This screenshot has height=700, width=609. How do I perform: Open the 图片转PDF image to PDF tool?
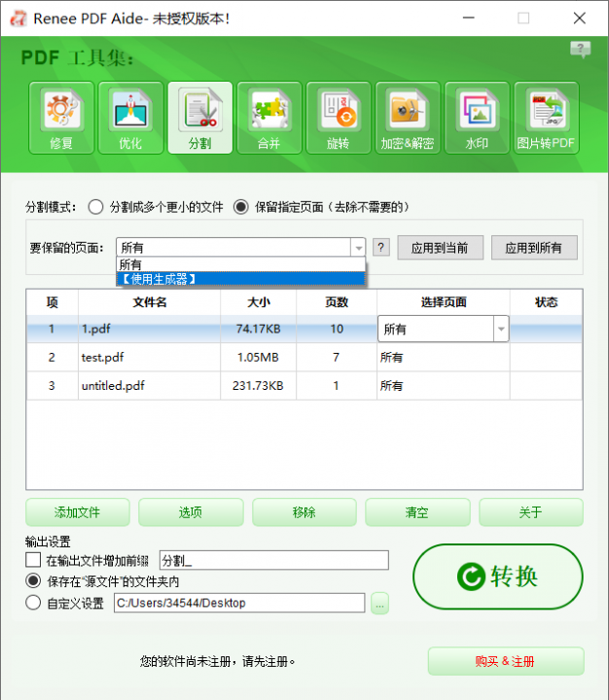click(547, 118)
